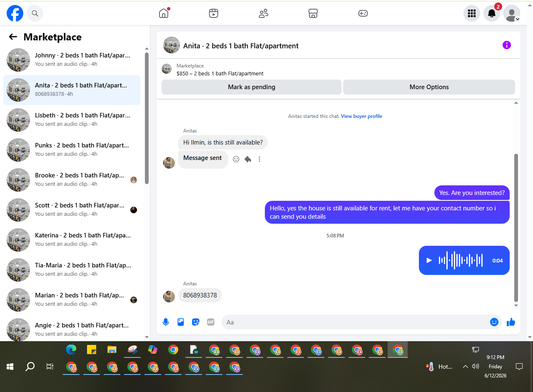Viewport: 533px width, 392px height.
Task: Open the Marketplace storefront icon in top navigation
Action: point(313,13)
